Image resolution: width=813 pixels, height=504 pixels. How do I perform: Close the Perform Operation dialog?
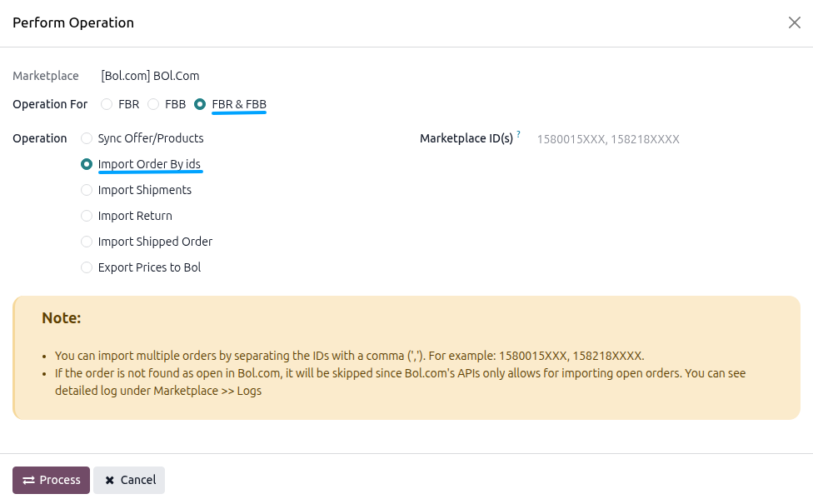(x=795, y=22)
